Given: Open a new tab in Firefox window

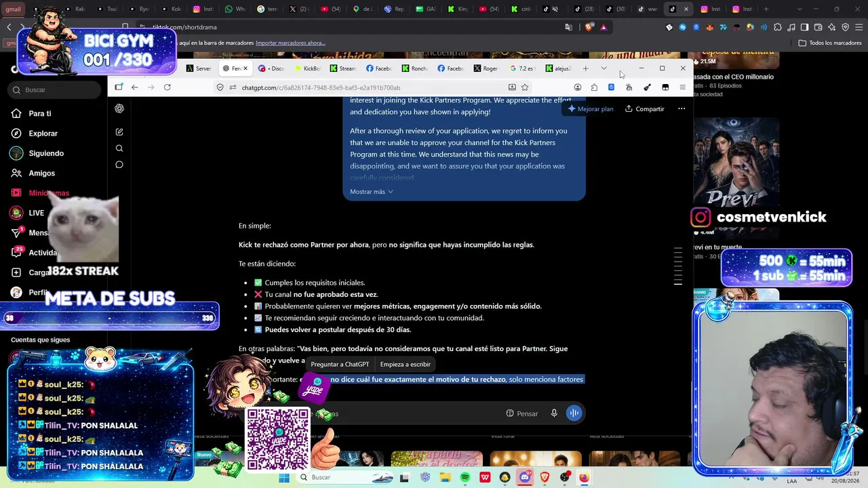Looking at the screenshot, I should (586, 68).
